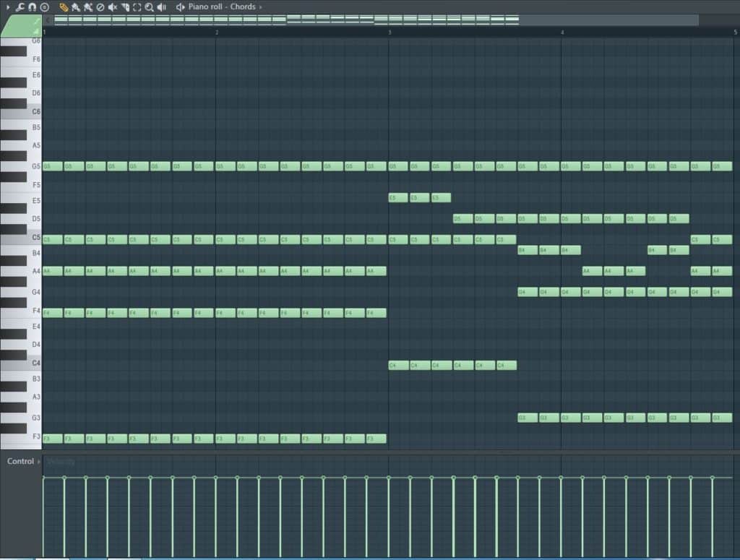Adjust the first note's velocity handle
The width and height of the screenshot is (740, 560).
[45, 477]
